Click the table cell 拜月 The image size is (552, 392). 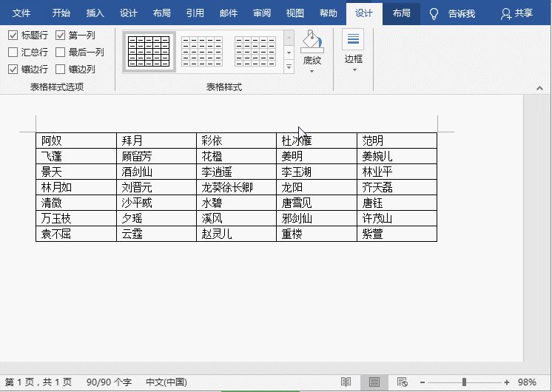[x=156, y=141]
